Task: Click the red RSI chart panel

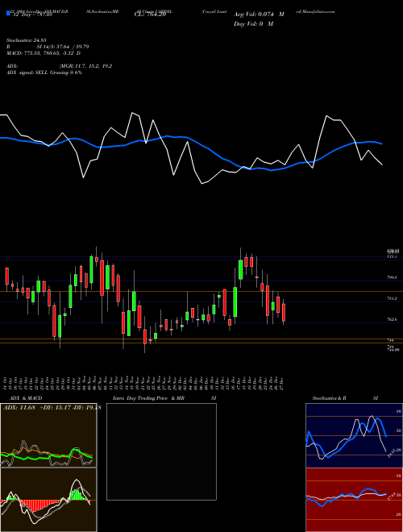Action: point(354,500)
